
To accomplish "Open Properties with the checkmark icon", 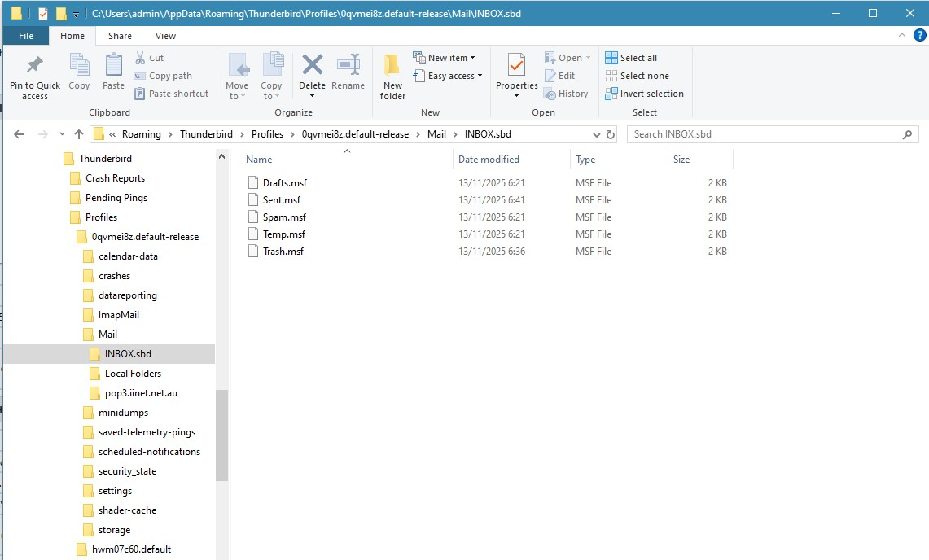I will [x=516, y=67].
